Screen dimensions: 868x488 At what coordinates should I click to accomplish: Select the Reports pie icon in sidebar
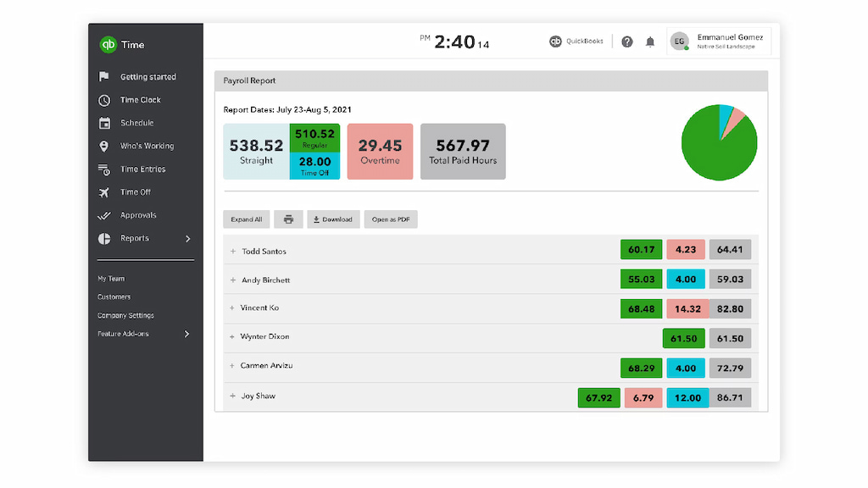[103, 238]
